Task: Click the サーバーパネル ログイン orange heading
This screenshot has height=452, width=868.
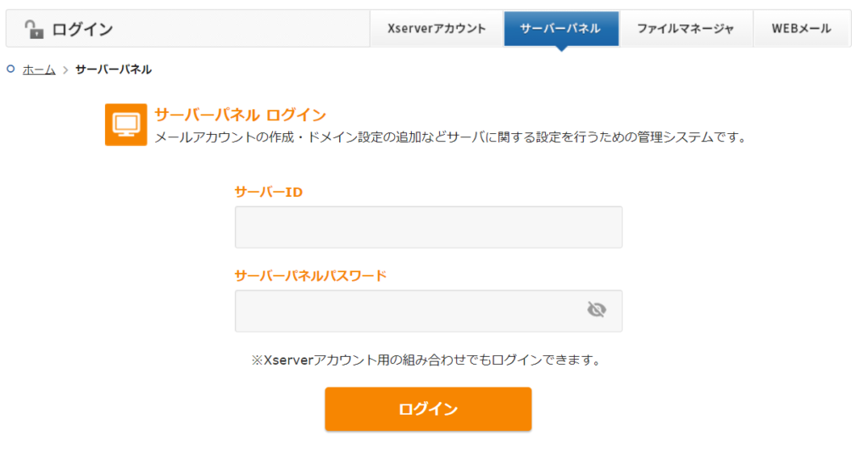Action: coord(240,114)
